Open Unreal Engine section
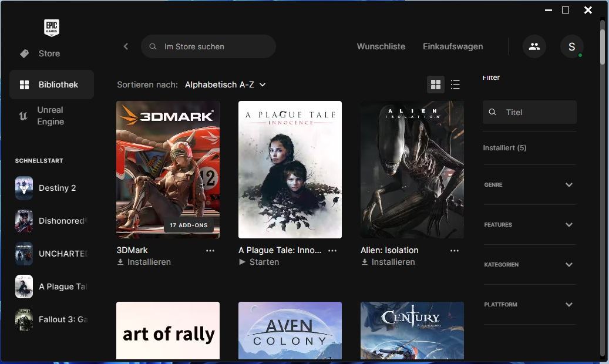The image size is (609, 364). (x=51, y=116)
